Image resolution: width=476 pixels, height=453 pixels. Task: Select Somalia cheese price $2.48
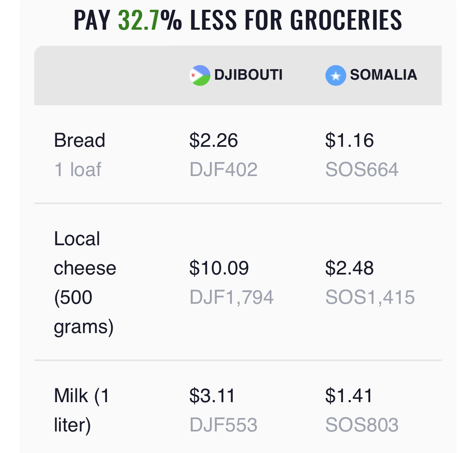[x=349, y=268]
